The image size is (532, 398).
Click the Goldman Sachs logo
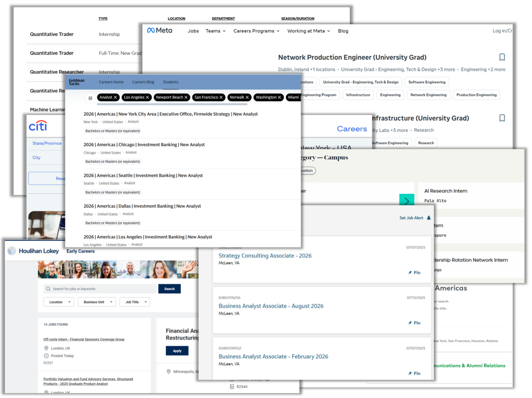pyautogui.click(x=76, y=82)
